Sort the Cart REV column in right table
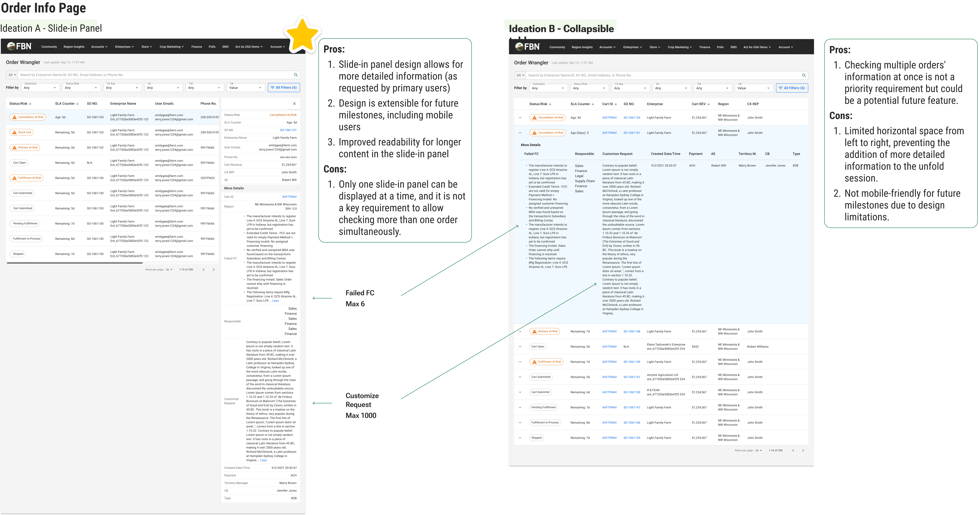980x515 pixels. [708, 104]
